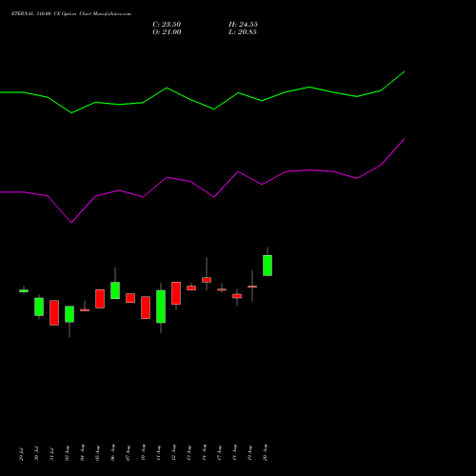Select the 18 Aug small red candlestick
Screen dimensions: 476x476
tap(237, 296)
